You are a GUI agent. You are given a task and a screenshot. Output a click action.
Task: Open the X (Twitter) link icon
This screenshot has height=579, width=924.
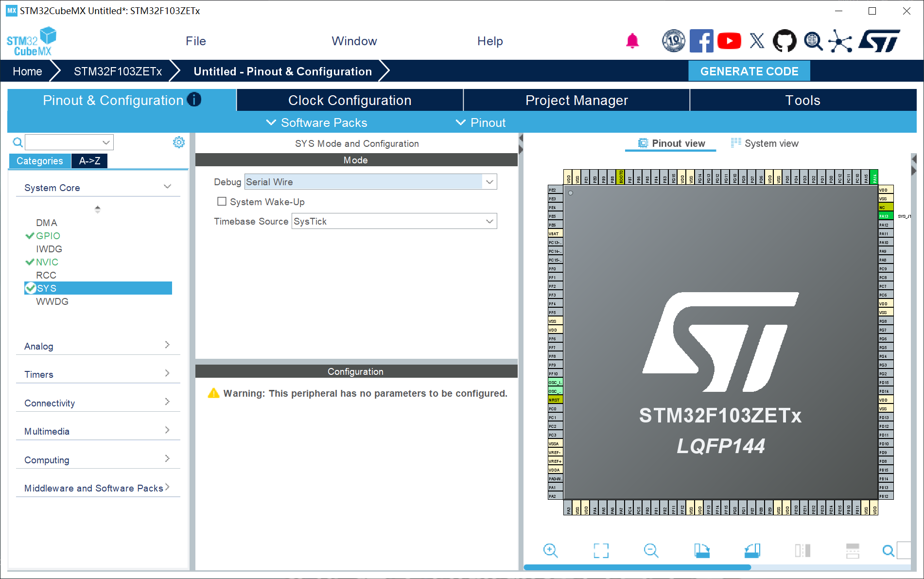[x=757, y=41]
